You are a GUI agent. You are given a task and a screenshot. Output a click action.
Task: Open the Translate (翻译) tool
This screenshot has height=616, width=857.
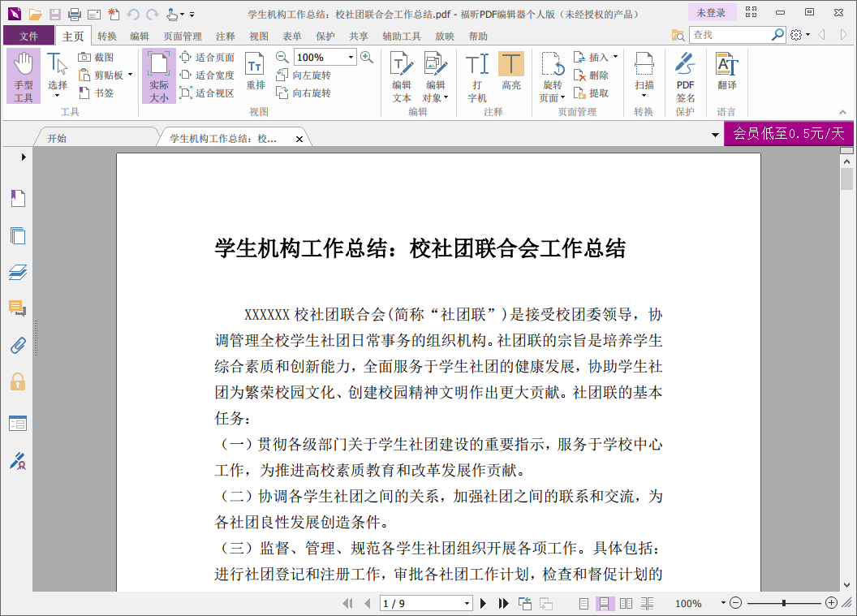point(727,71)
